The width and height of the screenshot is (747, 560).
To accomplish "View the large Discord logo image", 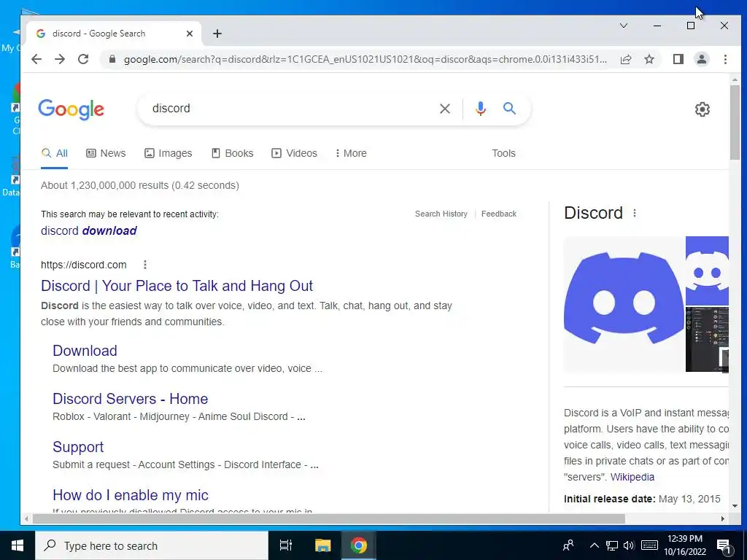I will (624, 304).
